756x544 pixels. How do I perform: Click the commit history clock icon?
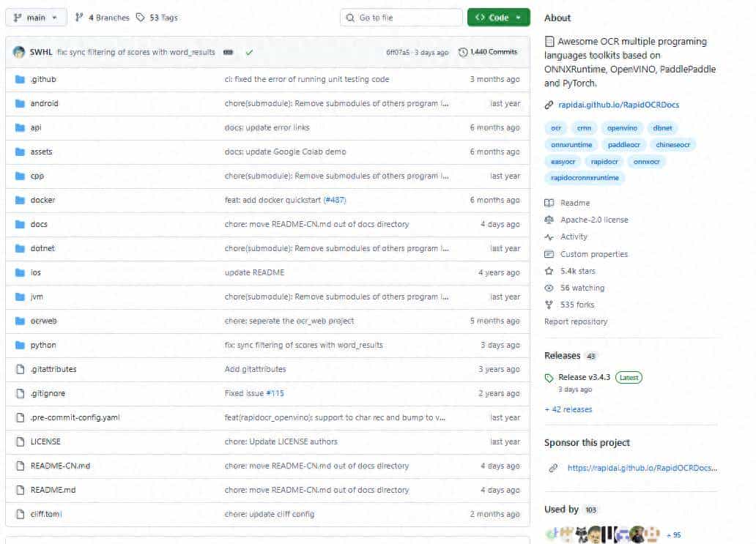click(x=462, y=51)
